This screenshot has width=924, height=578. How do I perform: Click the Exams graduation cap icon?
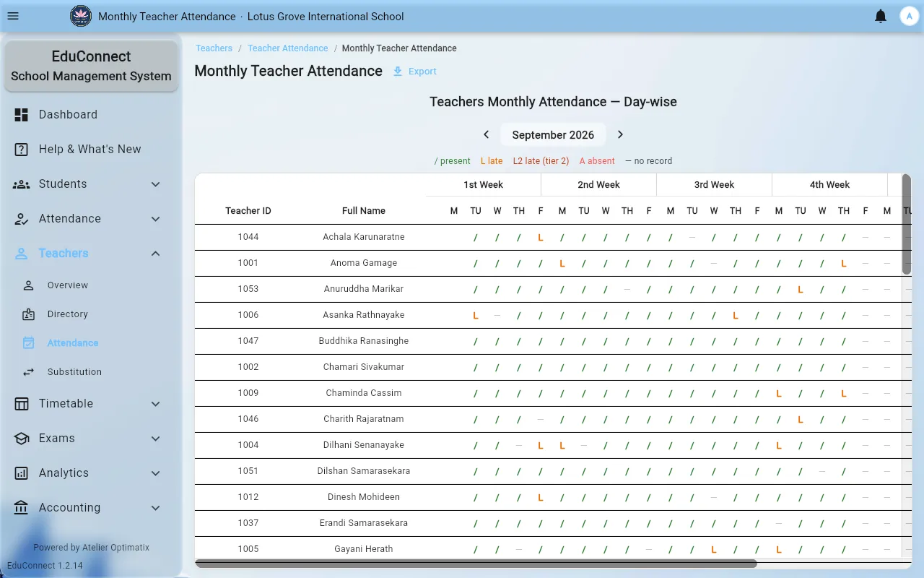click(22, 438)
